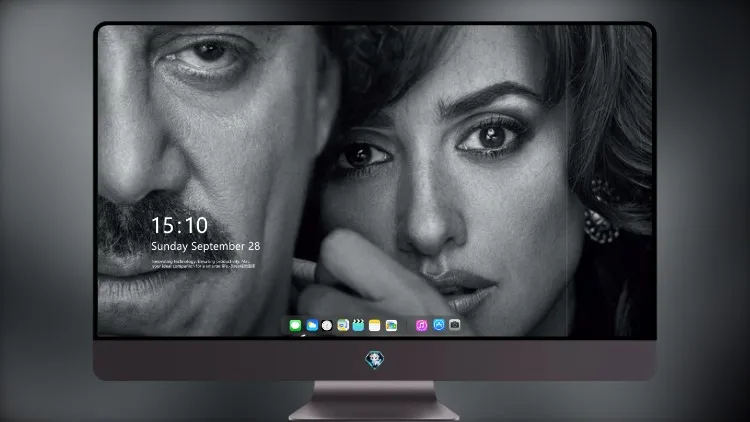Image resolution: width=750 pixels, height=422 pixels.
Task: Click the divider line in the dock
Action: point(407,325)
